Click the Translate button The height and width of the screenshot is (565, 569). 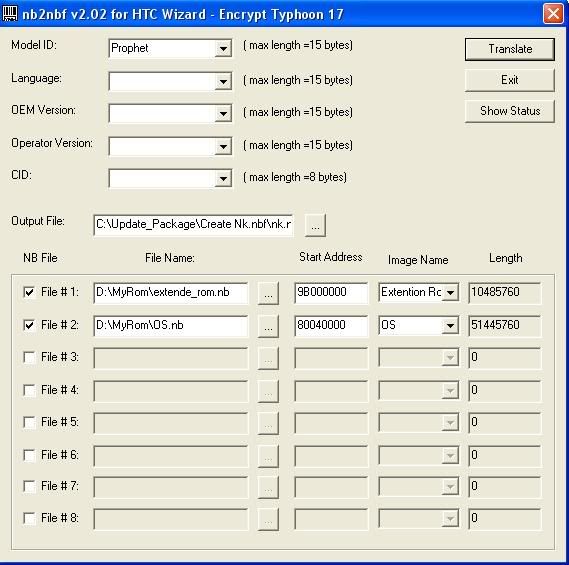(x=510, y=49)
